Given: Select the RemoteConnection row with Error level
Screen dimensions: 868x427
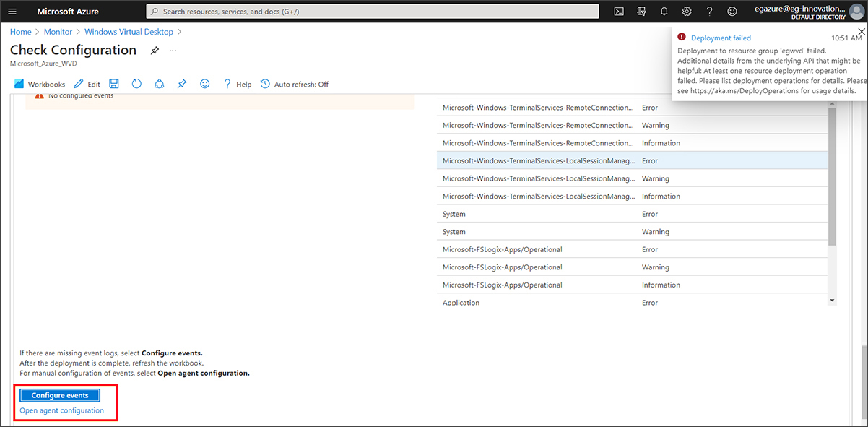Looking at the screenshot, I should click(633, 107).
